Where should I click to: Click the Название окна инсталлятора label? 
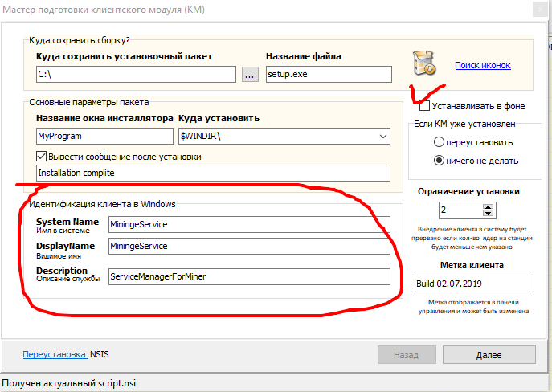(104, 118)
